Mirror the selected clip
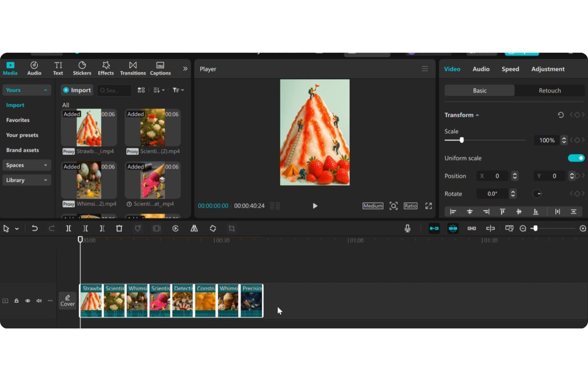This screenshot has height=381, width=588. coord(194,228)
